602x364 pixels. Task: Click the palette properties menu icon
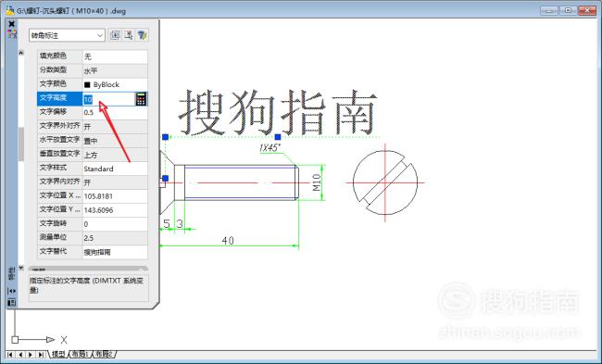click(12, 303)
